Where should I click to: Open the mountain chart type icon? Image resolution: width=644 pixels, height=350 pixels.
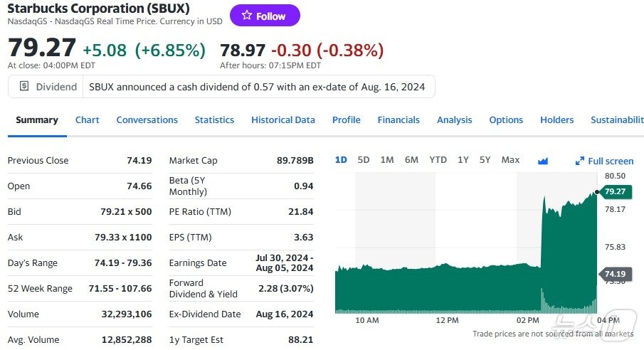click(543, 161)
